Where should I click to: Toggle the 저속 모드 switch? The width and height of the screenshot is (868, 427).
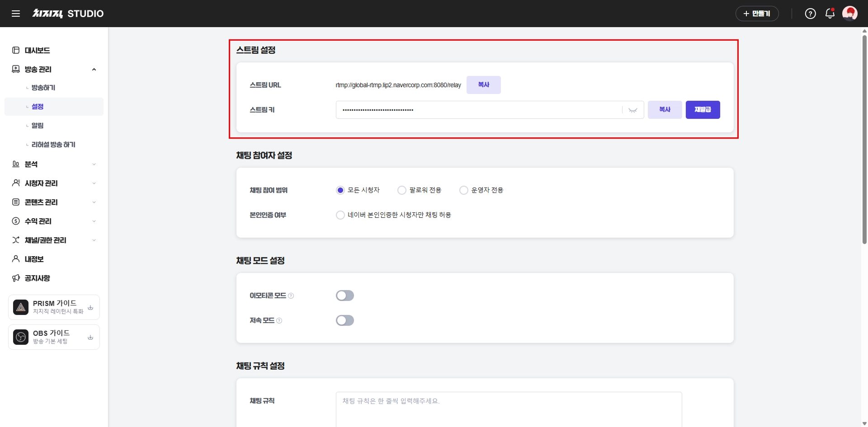pyautogui.click(x=345, y=320)
